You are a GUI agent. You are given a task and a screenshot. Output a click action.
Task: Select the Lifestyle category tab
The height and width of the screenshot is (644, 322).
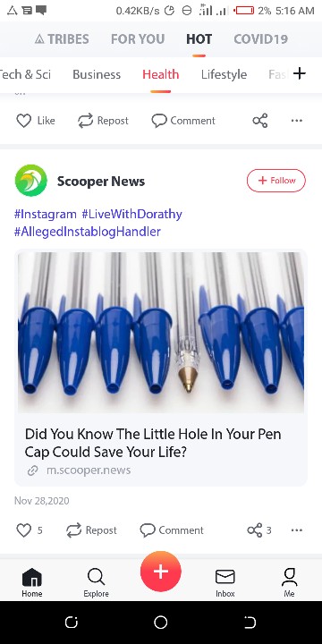(x=224, y=74)
